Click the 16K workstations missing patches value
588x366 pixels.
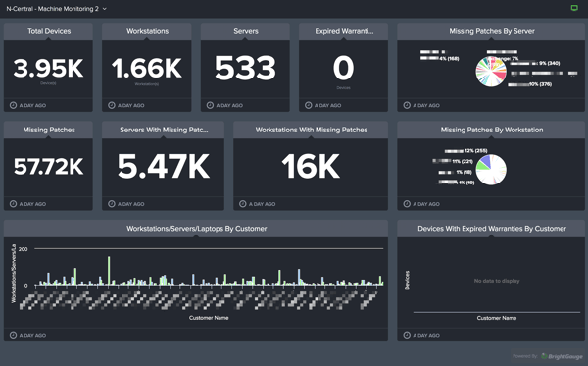point(311,166)
